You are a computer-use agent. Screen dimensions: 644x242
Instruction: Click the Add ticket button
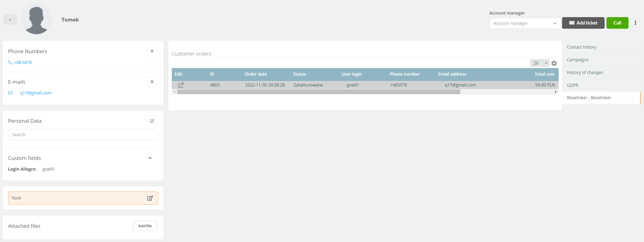pos(583,23)
